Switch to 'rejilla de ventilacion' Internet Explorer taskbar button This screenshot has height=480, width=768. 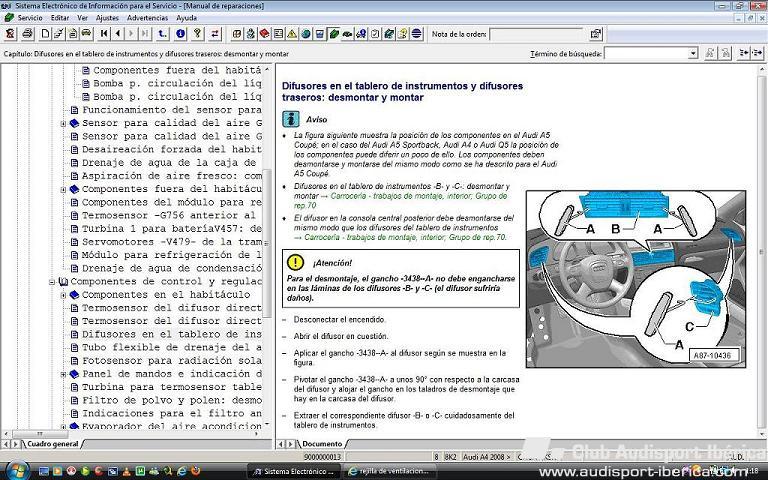coord(390,471)
